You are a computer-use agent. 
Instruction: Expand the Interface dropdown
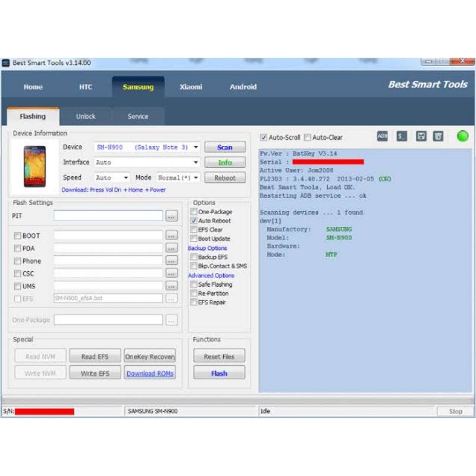coord(196,162)
